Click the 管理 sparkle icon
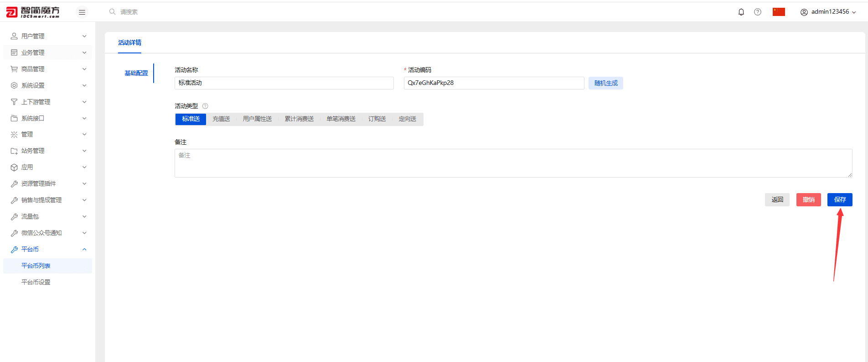The width and height of the screenshot is (868, 362). pyautogui.click(x=14, y=134)
